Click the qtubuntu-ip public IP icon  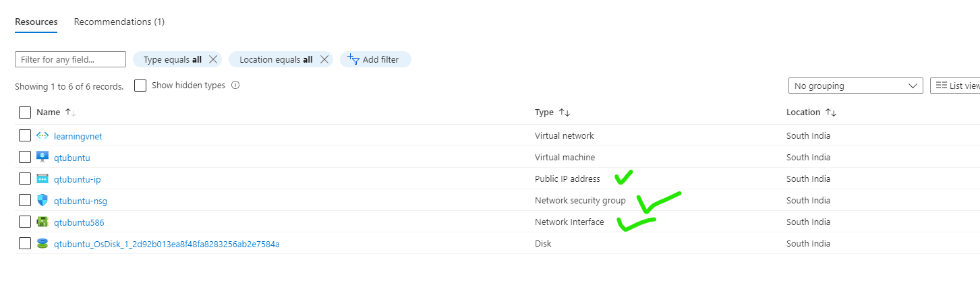click(x=42, y=179)
